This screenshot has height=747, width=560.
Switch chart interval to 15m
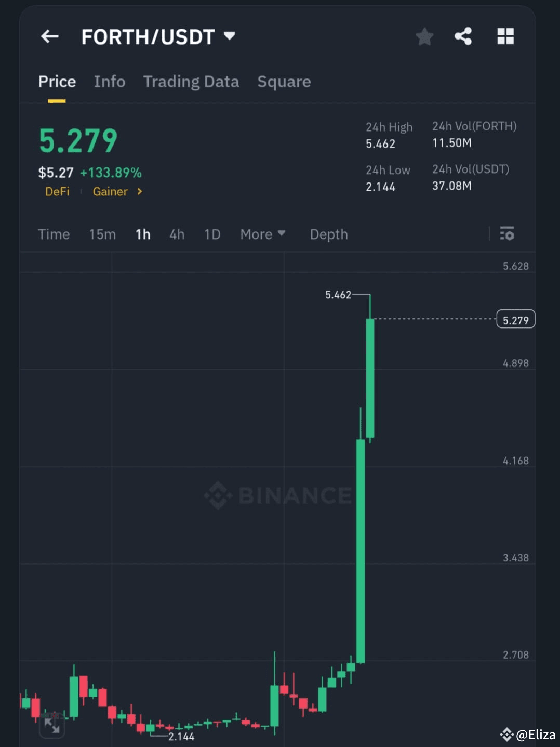(x=102, y=234)
